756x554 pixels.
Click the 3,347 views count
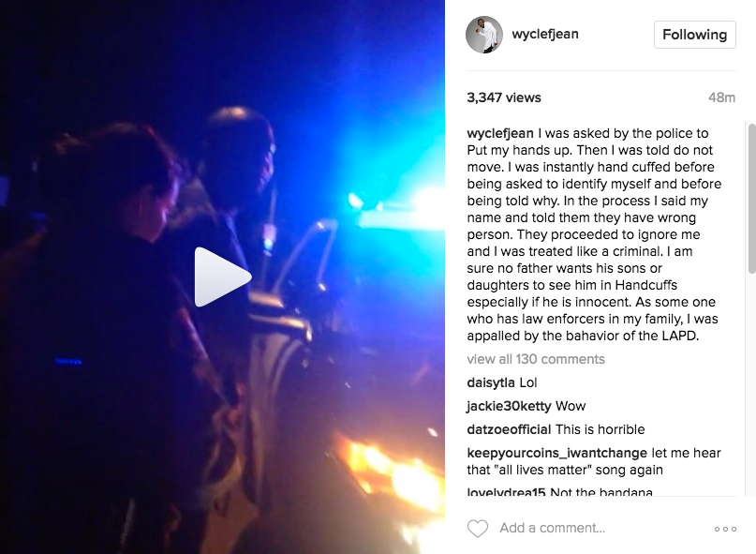tap(504, 97)
